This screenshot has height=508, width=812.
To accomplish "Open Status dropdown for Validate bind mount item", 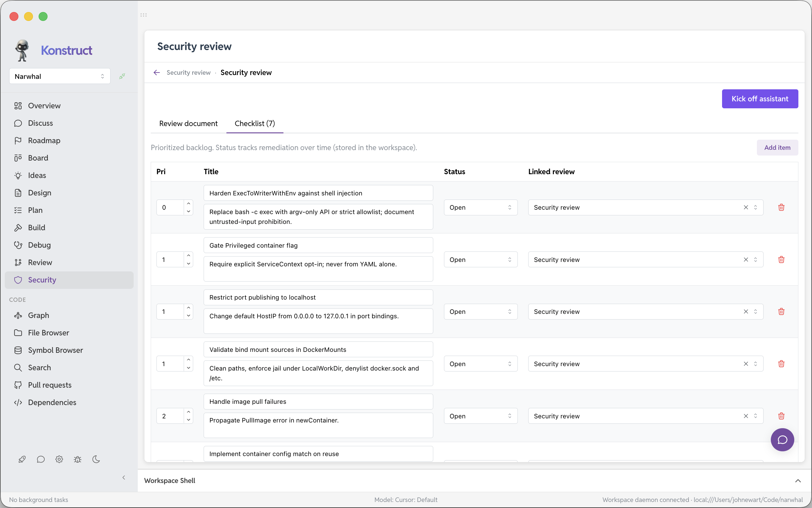I will pyautogui.click(x=480, y=364).
